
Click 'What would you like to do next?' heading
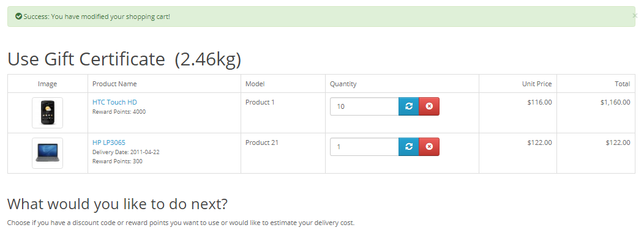point(118,204)
